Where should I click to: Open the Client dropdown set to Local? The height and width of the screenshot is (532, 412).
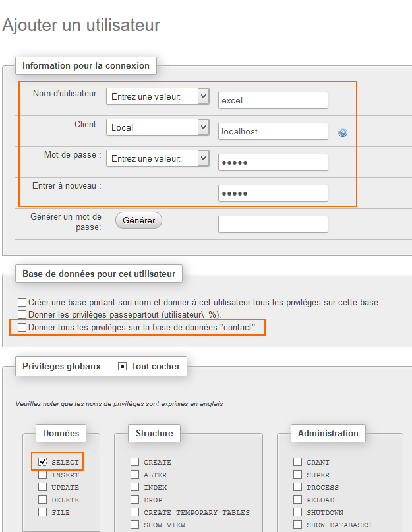pyautogui.click(x=158, y=127)
